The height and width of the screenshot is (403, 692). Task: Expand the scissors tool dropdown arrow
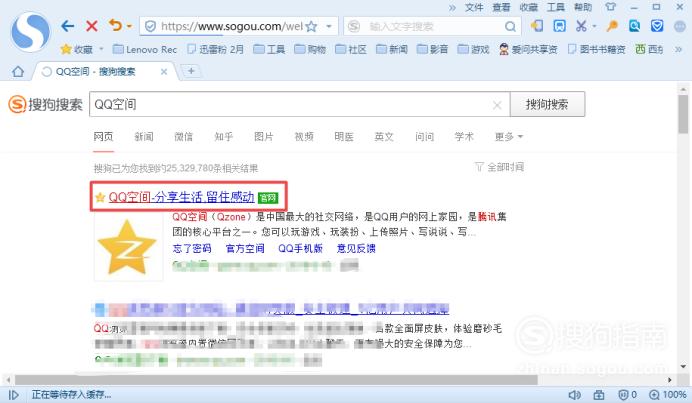tap(594, 26)
